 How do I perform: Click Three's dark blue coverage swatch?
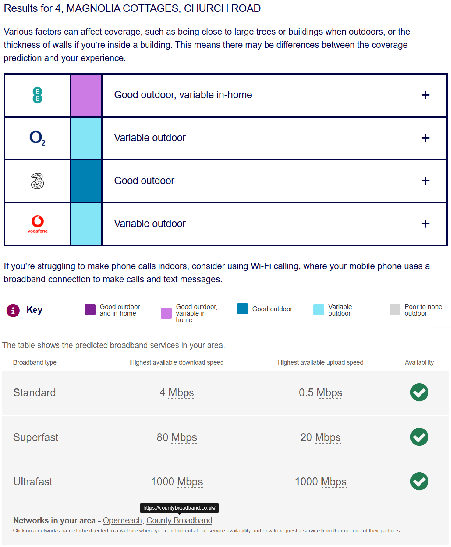point(86,181)
